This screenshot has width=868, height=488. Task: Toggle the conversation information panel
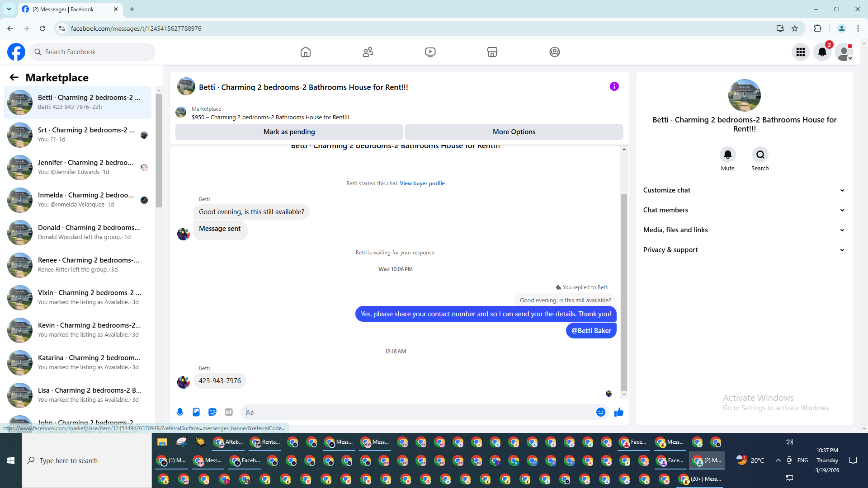point(614,86)
